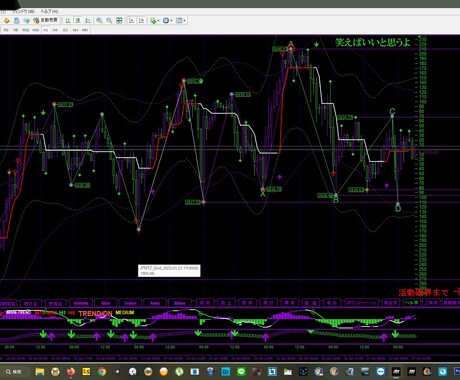This screenshot has height=380, width=460.
Task: Tile chart windows with the grid icon
Action: tap(119, 21)
